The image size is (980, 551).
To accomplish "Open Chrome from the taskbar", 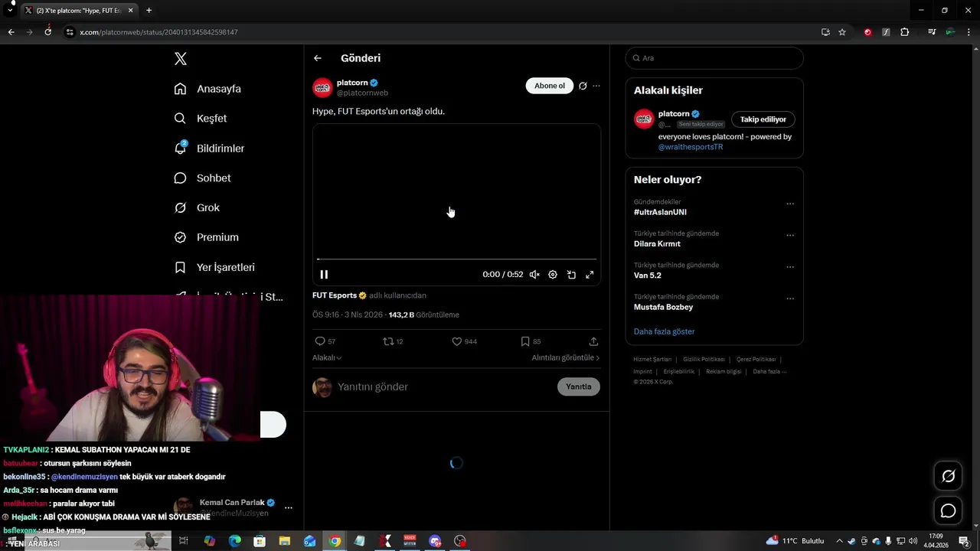I will (335, 541).
